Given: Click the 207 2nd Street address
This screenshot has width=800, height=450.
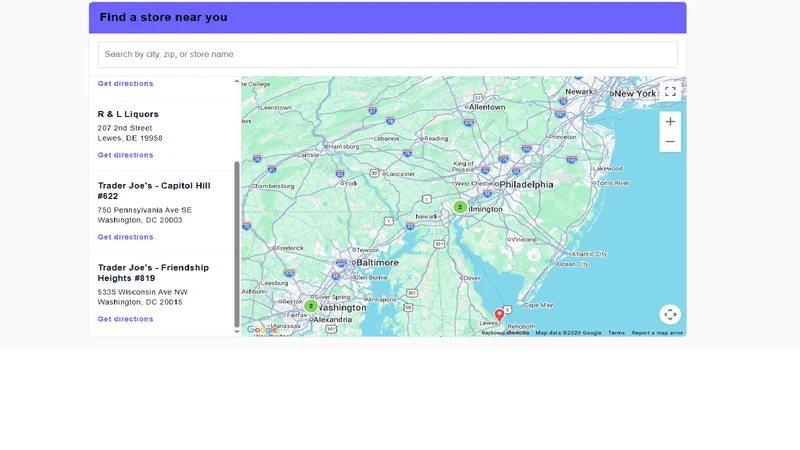Looking at the screenshot, I should (125, 128).
